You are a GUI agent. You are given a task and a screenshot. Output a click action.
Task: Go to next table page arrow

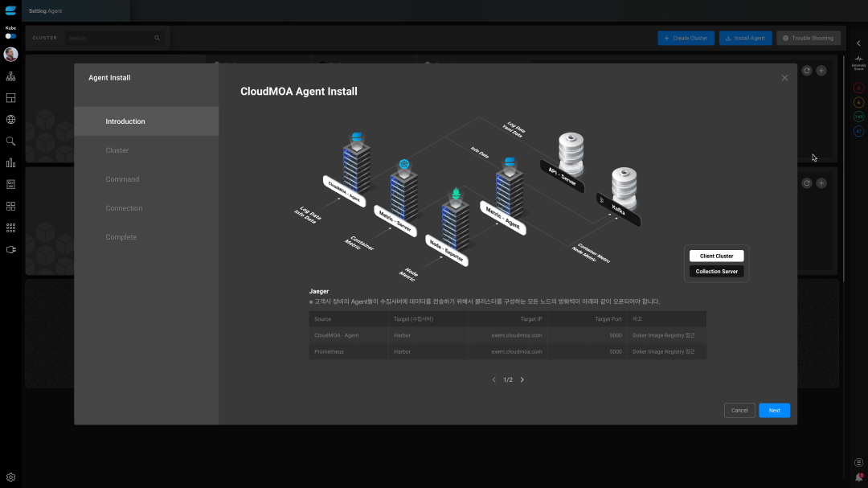coord(522,380)
